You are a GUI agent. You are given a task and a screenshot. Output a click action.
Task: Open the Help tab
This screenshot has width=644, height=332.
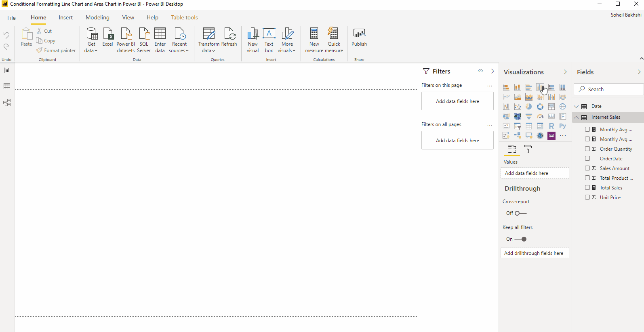click(x=152, y=17)
